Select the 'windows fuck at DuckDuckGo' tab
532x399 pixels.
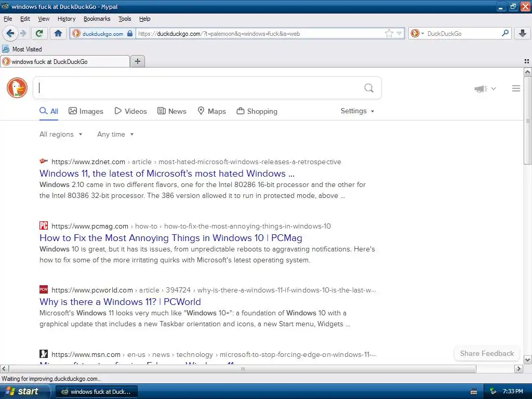(x=65, y=61)
